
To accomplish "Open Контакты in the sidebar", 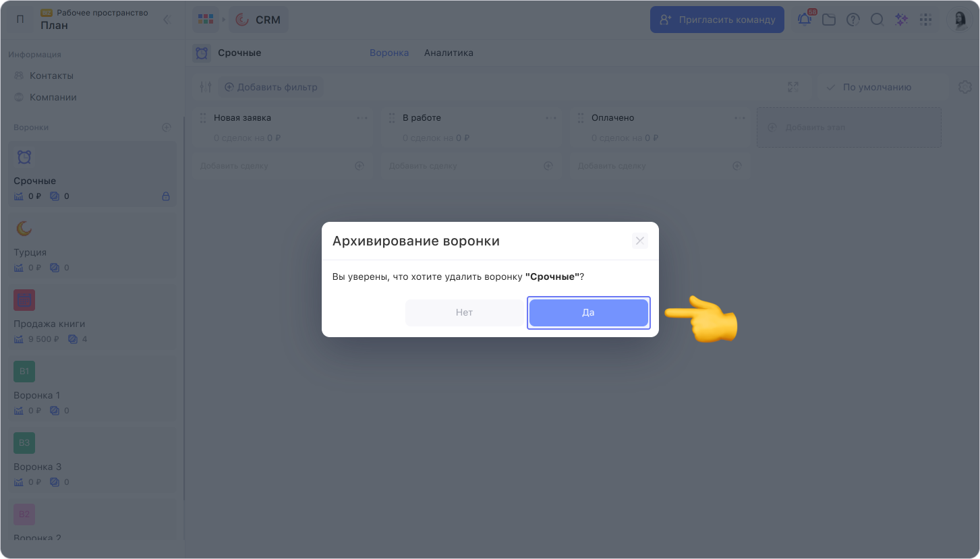I will pos(51,76).
